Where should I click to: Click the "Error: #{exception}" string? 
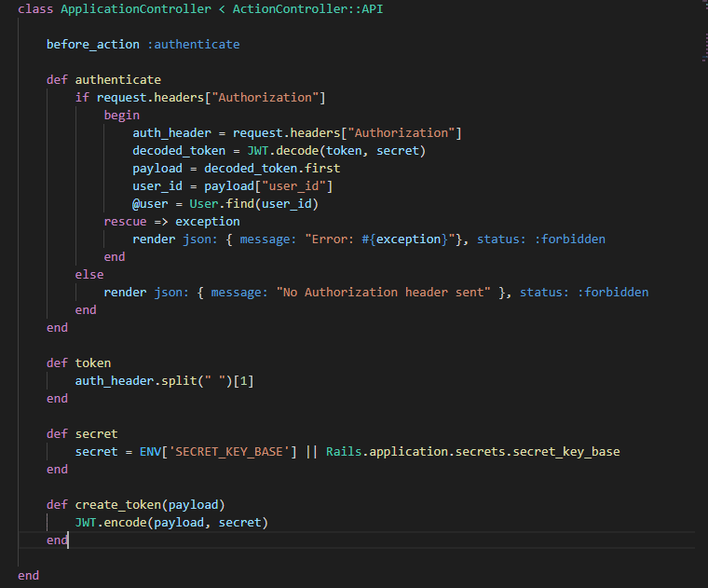coord(379,239)
